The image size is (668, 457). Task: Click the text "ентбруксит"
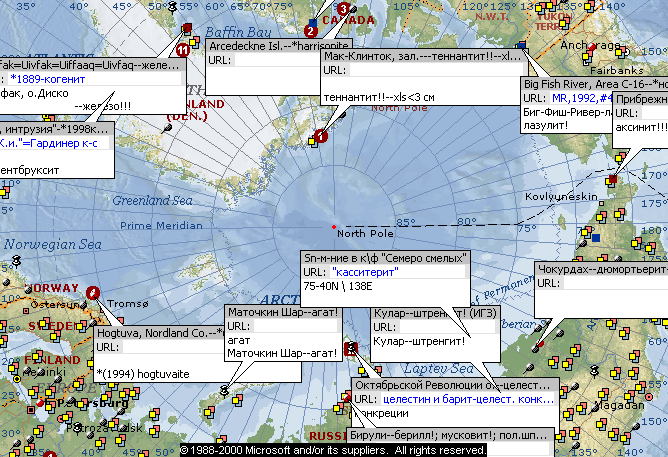point(30,170)
